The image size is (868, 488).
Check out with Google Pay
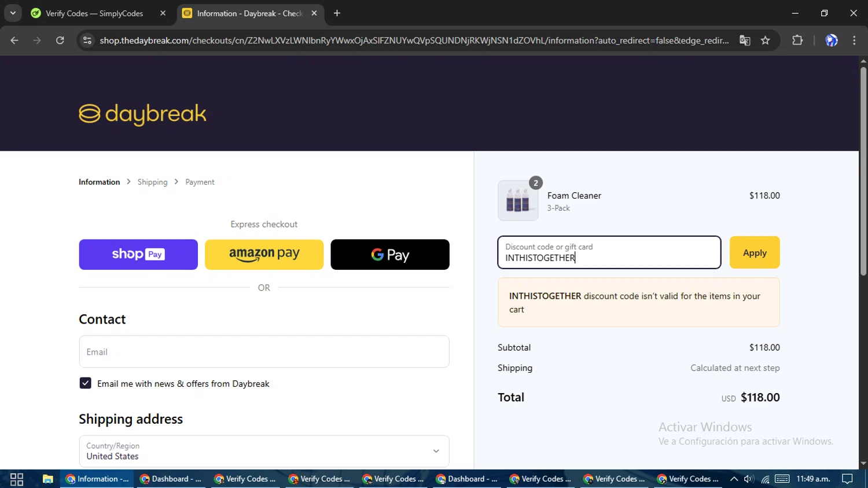coord(390,255)
